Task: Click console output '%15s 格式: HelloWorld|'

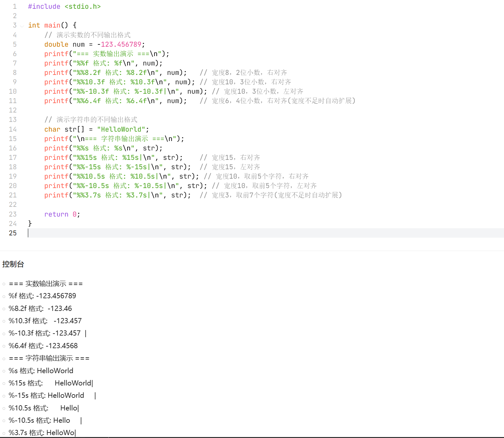Action: [x=51, y=383]
